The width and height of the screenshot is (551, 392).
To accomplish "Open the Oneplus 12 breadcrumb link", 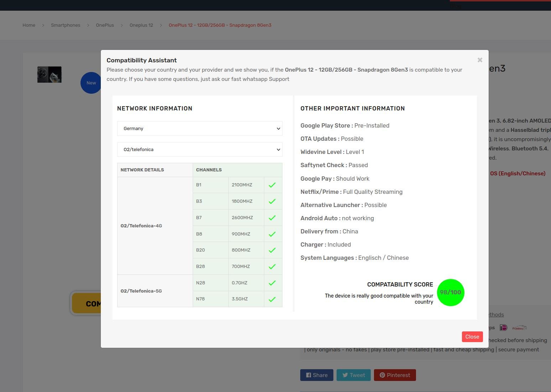I will 141,25.
